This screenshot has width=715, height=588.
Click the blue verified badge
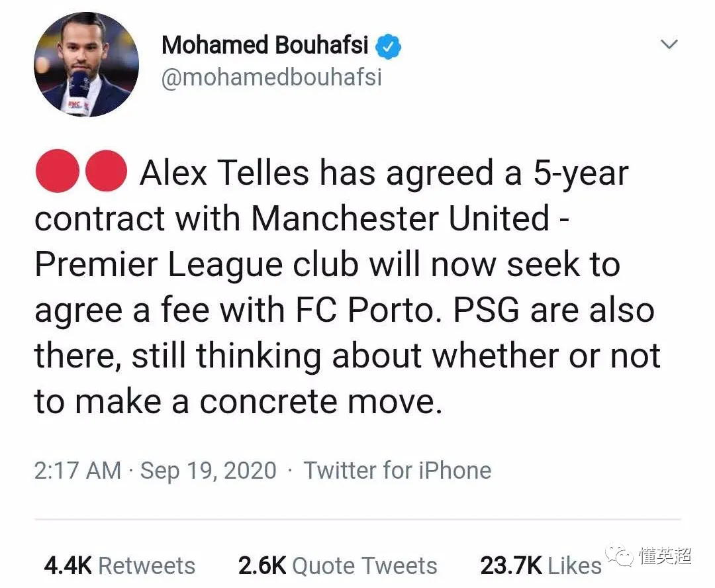[x=389, y=46]
